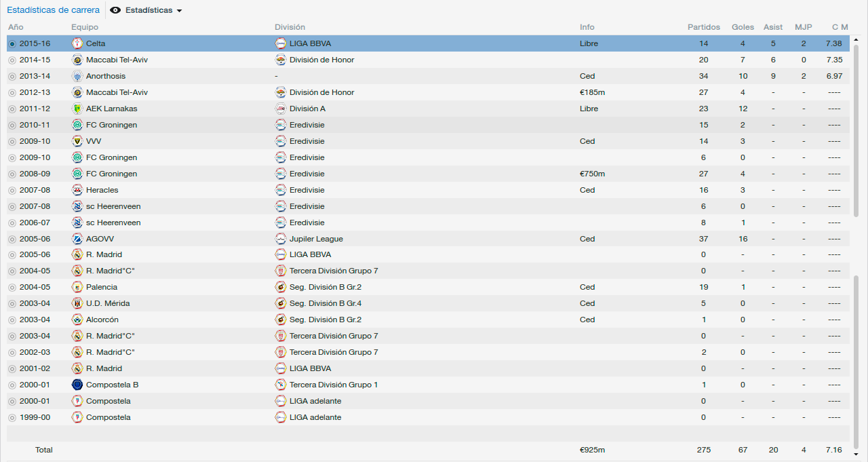Click the €750m transfer fee cell
868x462 pixels.
tap(593, 174)
